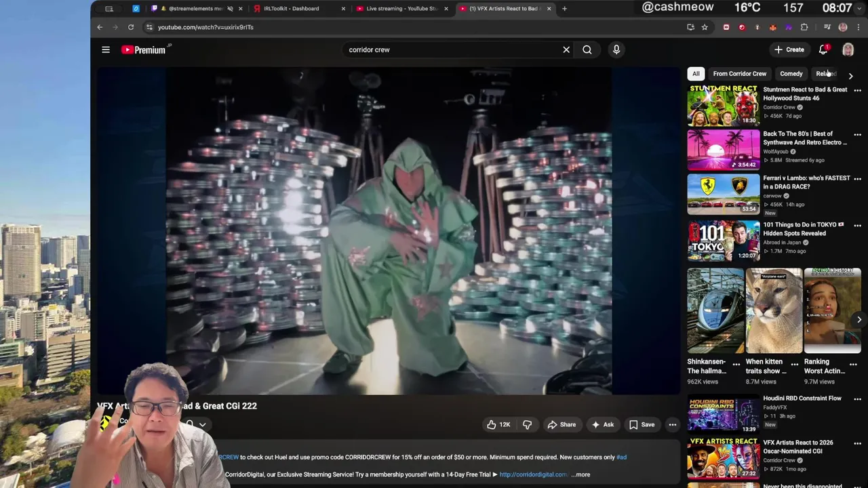Open options for Ranking Worst Acting short
The height and width of the screenshot is (488, 868).
[853, 364]
